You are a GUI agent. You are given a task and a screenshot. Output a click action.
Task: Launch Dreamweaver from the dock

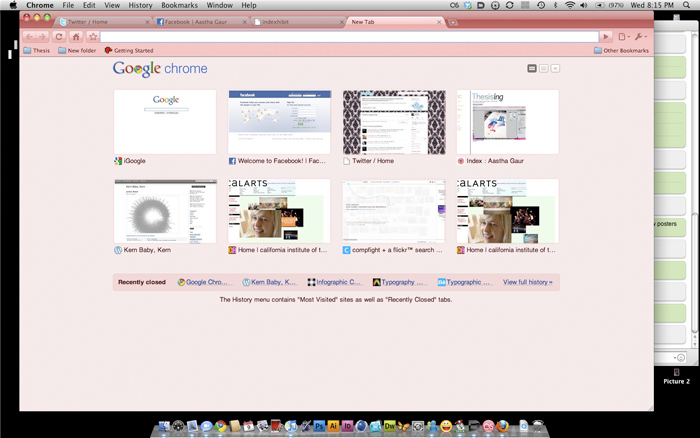390,426
